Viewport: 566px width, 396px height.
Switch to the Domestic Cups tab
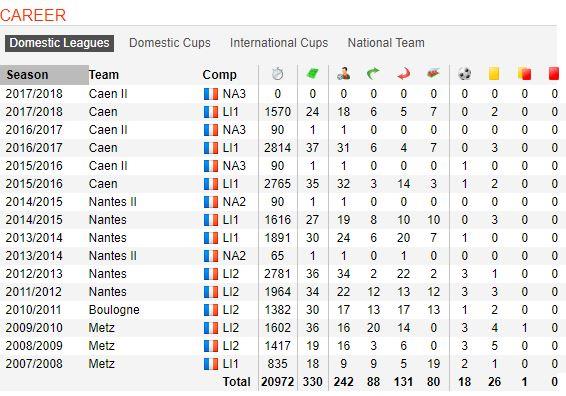(170, 43)
